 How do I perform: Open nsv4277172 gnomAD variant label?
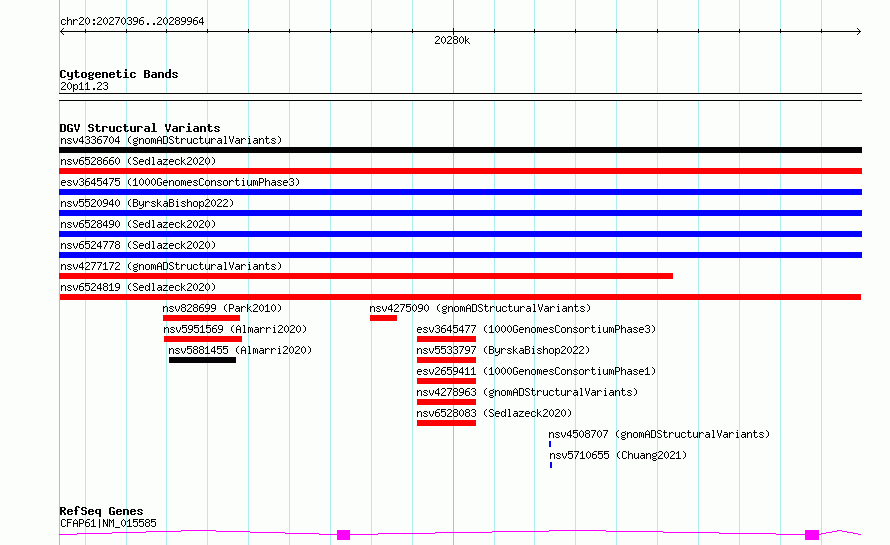click(171, 266)
